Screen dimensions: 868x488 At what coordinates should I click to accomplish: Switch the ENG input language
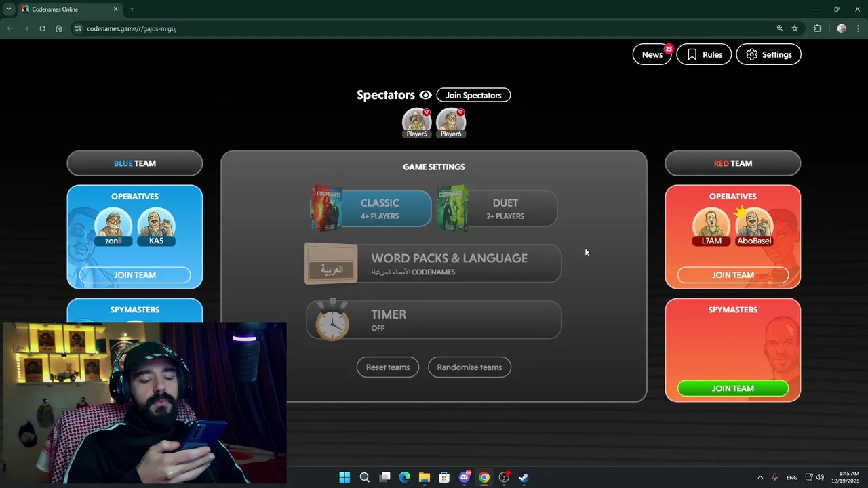[792, 478]
